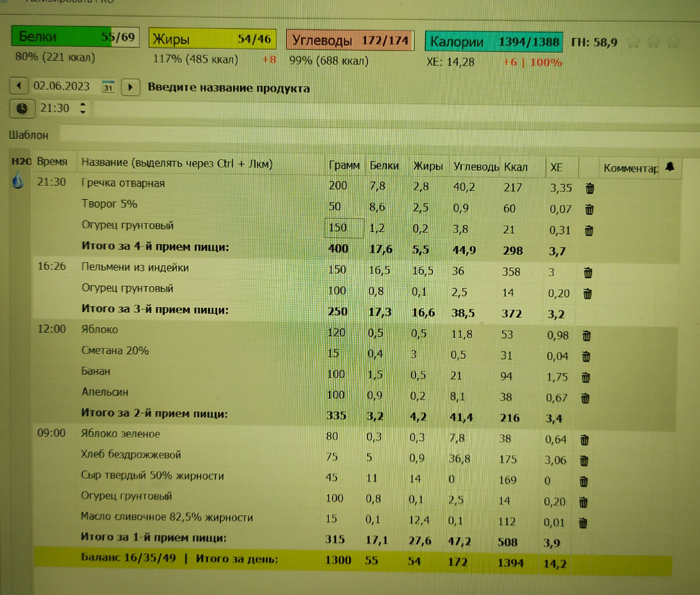Viewport: 700px width, 595px height.
Task: Click the Жиры 54/46 progress bar
Action: point(212,39)
